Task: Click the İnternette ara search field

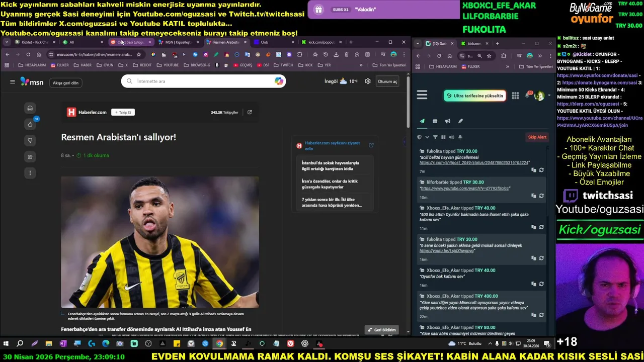Action: 203,81
